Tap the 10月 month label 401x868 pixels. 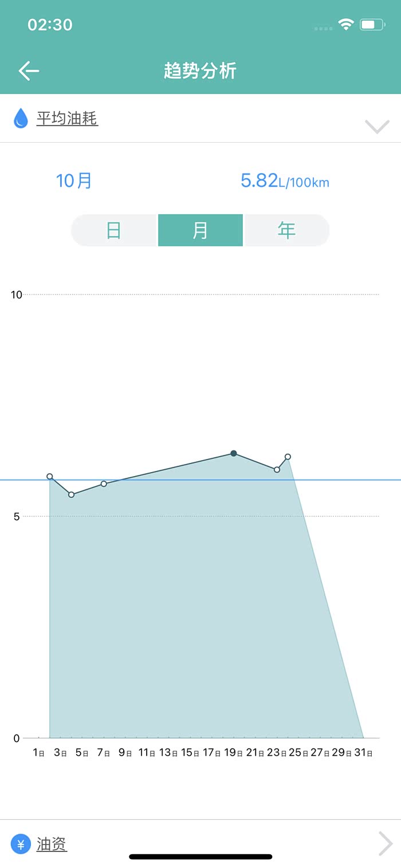coord(74,180)
